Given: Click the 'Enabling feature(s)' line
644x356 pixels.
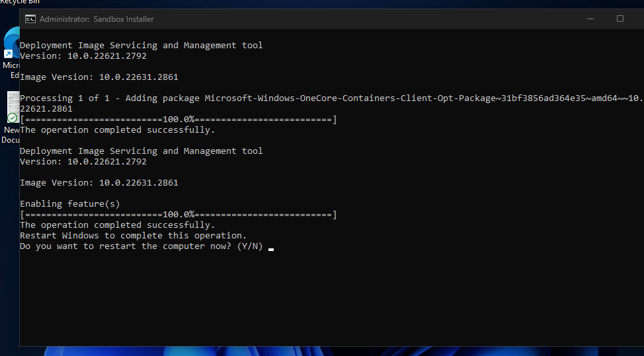Looking at the screenshot, I should 70,204.
